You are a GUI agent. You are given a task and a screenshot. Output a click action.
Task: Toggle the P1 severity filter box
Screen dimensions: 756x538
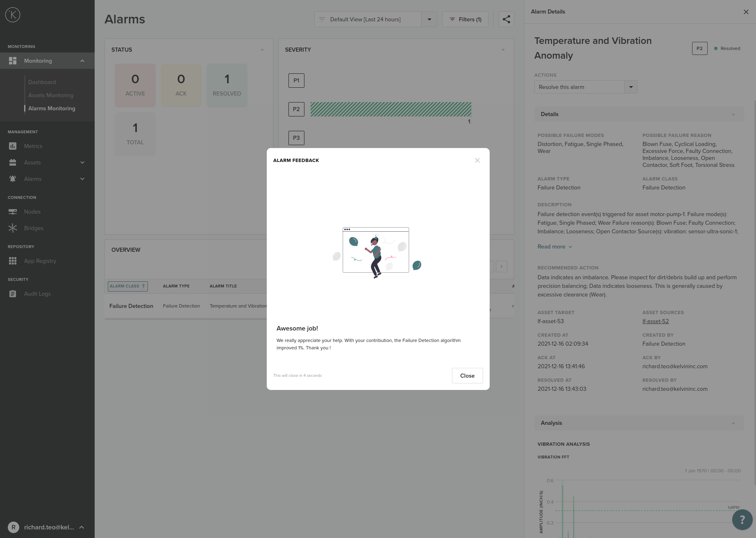click(x=296, y=81)
